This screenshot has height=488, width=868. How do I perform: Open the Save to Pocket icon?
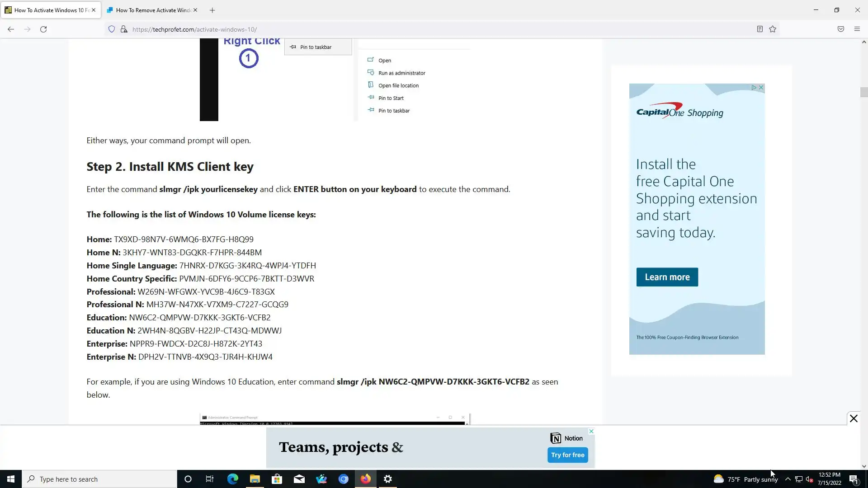[840, 29]
